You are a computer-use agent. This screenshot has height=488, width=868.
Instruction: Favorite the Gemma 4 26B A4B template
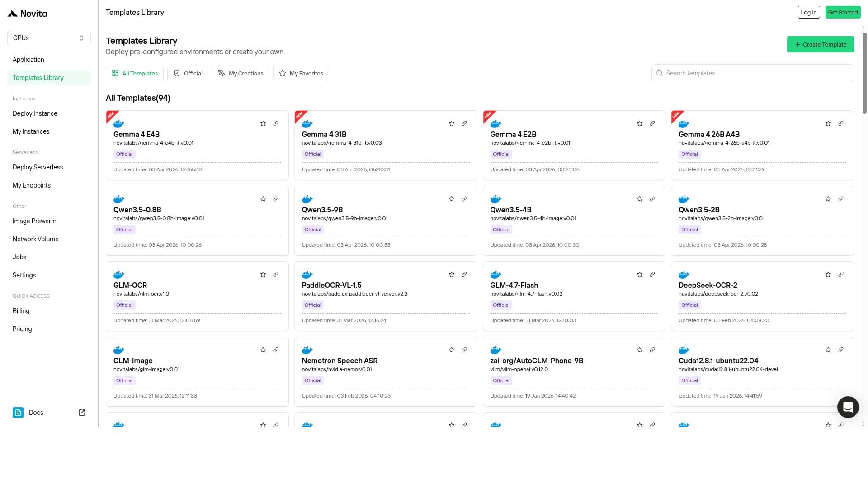(828, 123)
